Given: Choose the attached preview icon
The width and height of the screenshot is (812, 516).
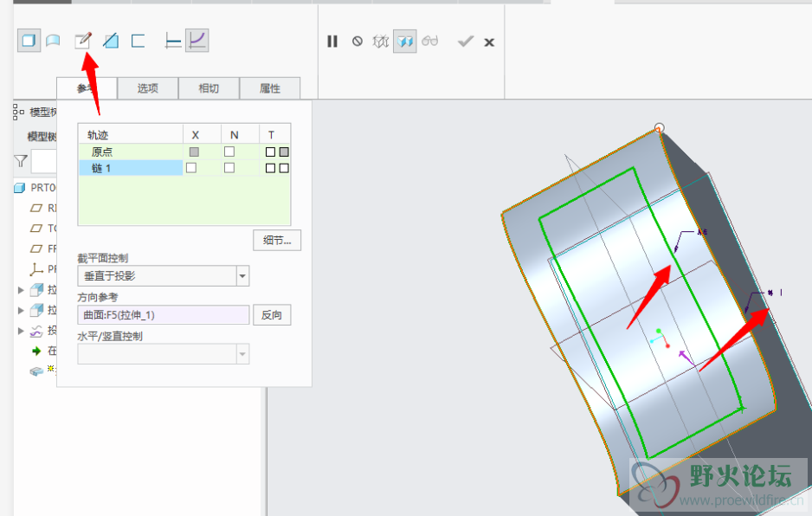Looking at the screenshot, I should [x=405, y=41].
